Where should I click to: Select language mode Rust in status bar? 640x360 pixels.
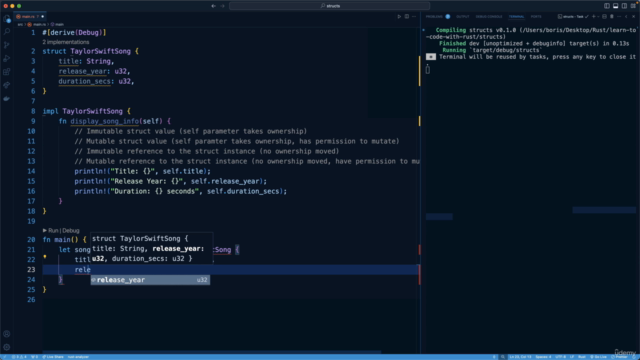tap(582, 357)
